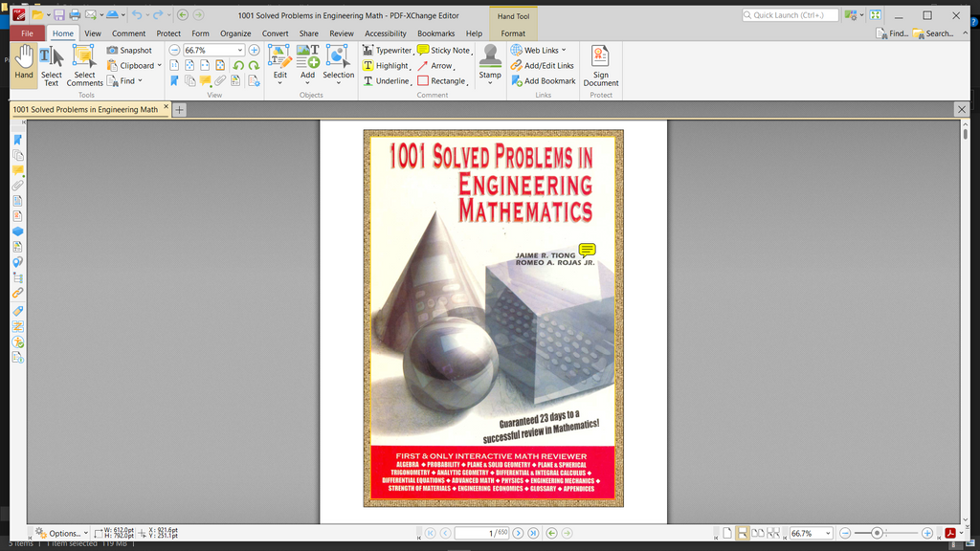The width and height of the screenshot is (980, 551).
Task: Open the ribbon zoom level dropdown
Action: pos(239,50)
